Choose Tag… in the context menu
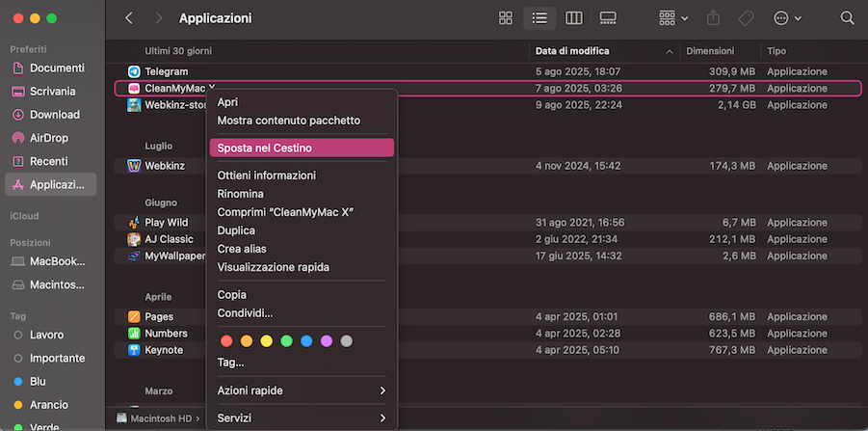The width and height of the screenshot is (868, 431). click(x=302, y=363)
